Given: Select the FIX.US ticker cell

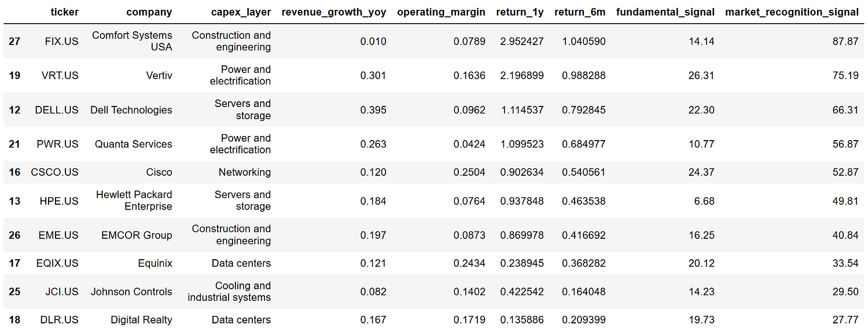Looking at the screenshot, I should pyautogui.click(x=61, y=42).
